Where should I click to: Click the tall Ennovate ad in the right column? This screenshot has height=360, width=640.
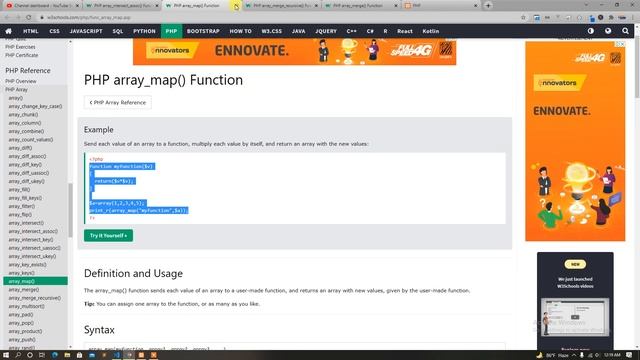575,141
